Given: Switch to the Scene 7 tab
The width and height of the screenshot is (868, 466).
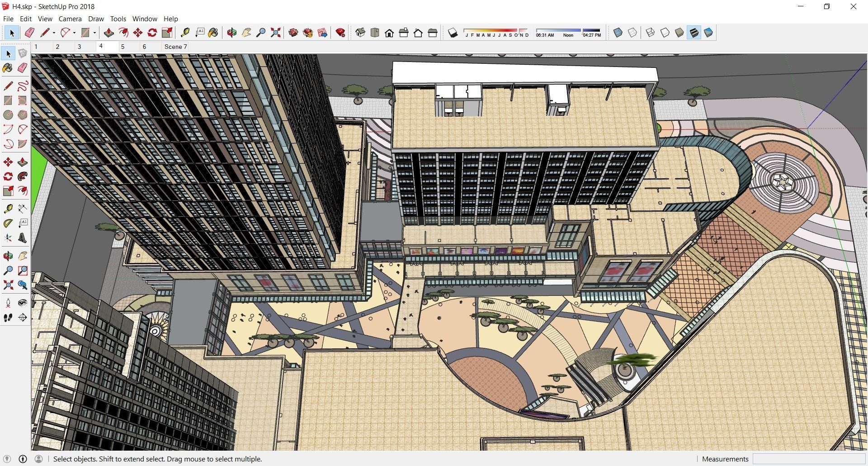Looking at the screenshot, I should [x=176, y=47].
